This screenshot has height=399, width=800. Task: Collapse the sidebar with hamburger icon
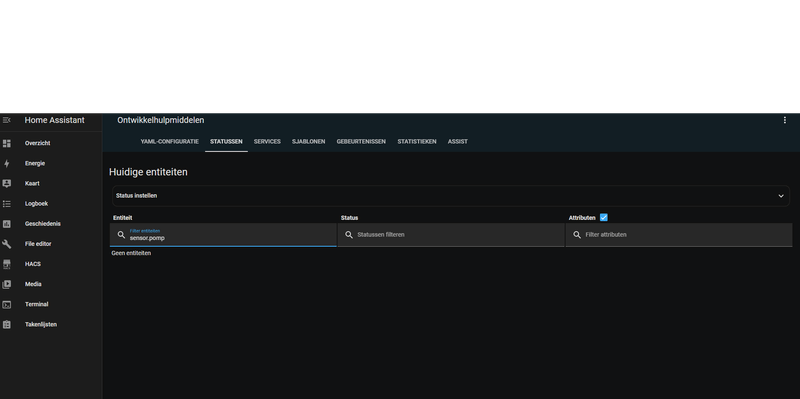click(7, 120)
